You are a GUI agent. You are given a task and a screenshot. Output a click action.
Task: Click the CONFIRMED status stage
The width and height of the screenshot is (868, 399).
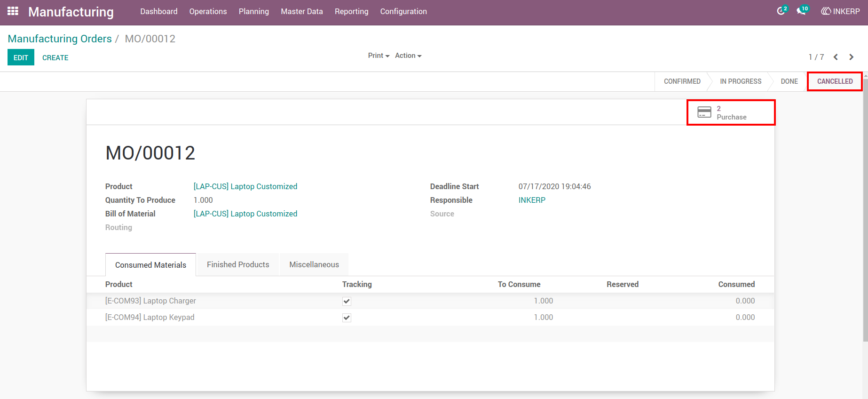tap(682, 81)
